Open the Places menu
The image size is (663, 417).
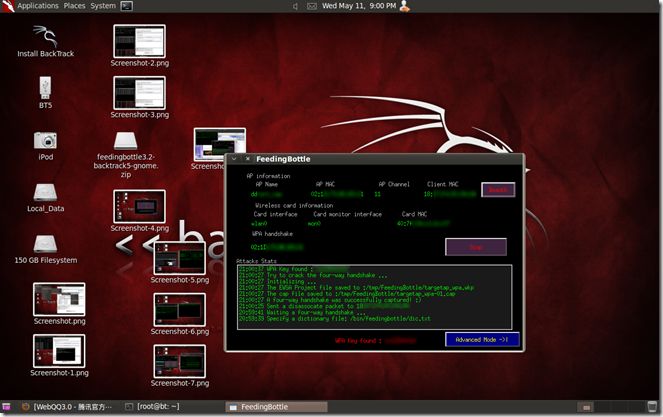point(74,6)
